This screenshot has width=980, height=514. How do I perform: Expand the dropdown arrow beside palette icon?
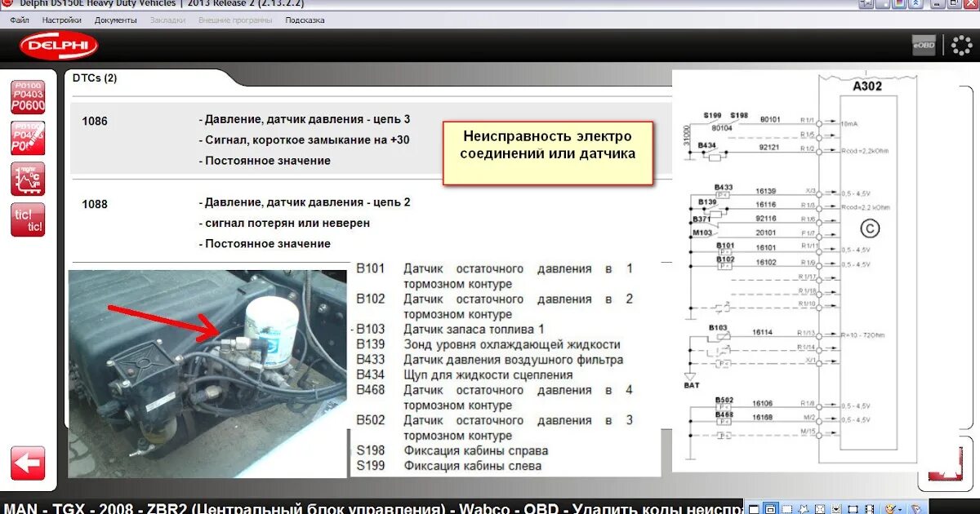(x=900, y=510)
